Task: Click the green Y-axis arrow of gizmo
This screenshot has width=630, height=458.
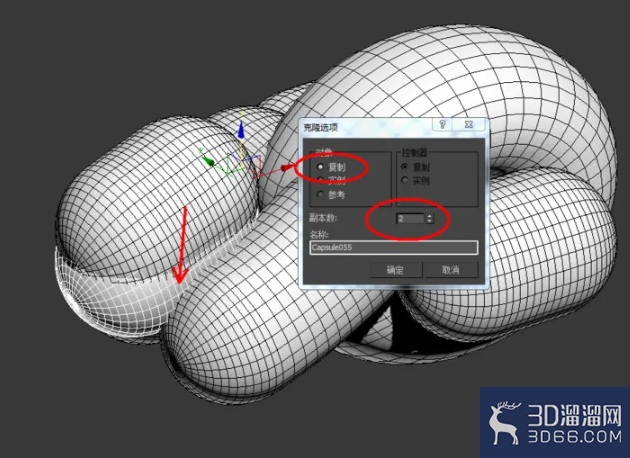Action: coord(208,161)
